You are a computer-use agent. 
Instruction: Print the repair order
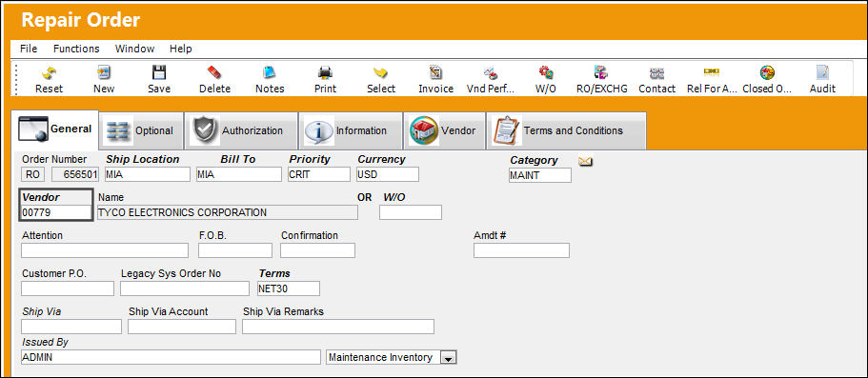coord(325,80)
